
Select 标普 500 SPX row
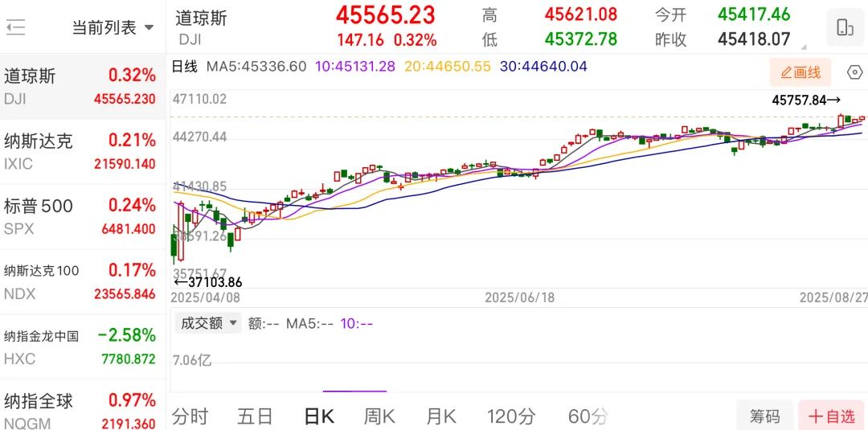point(83,216)
